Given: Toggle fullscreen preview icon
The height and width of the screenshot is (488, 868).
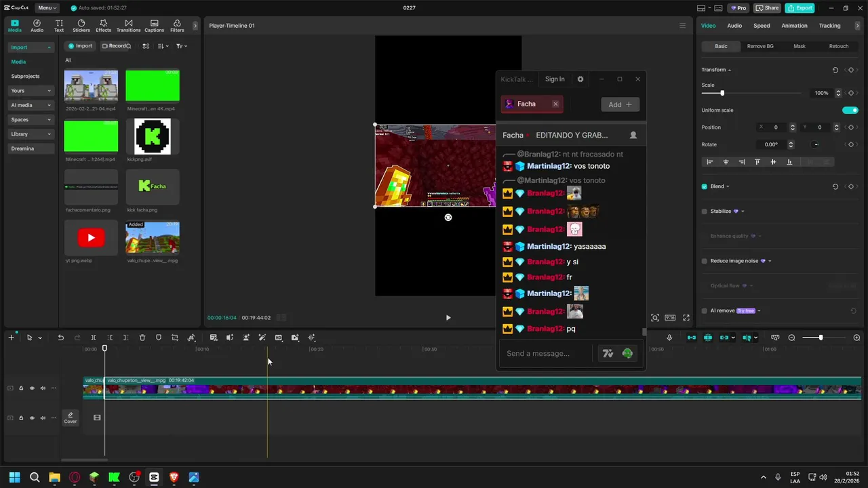Looking at the screenshot, I should tap(686, 317).
